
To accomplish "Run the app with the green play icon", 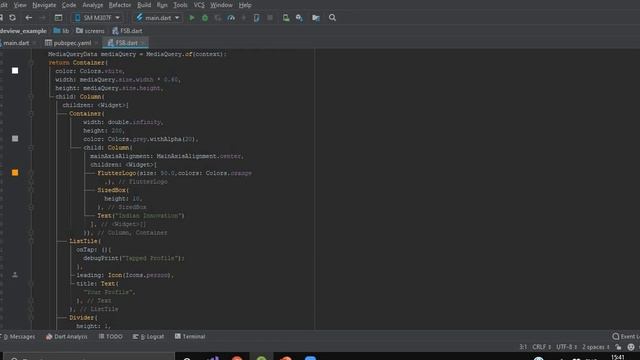I will click(192, 18).
